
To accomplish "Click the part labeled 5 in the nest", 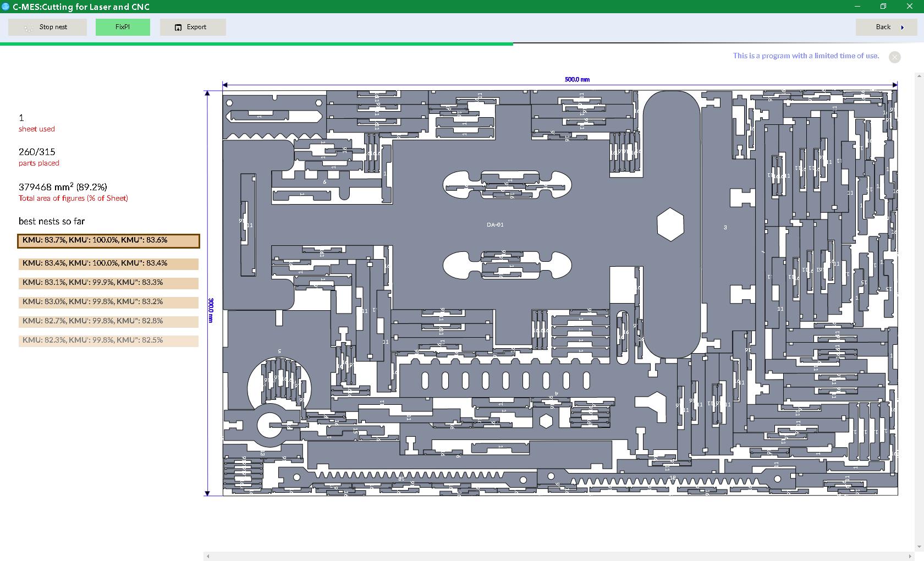I will click(279, 351).
